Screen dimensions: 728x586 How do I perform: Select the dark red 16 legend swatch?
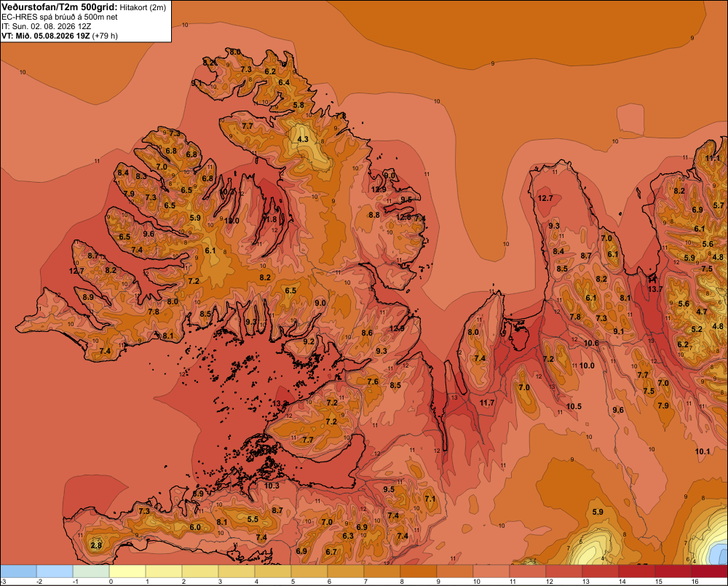[710, 571]
